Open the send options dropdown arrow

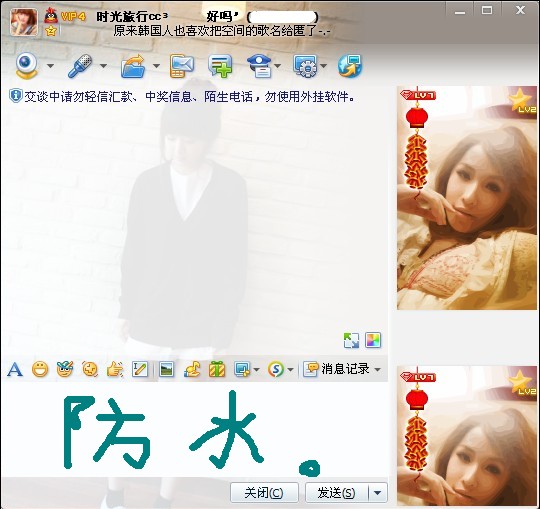tap(378, 493)
